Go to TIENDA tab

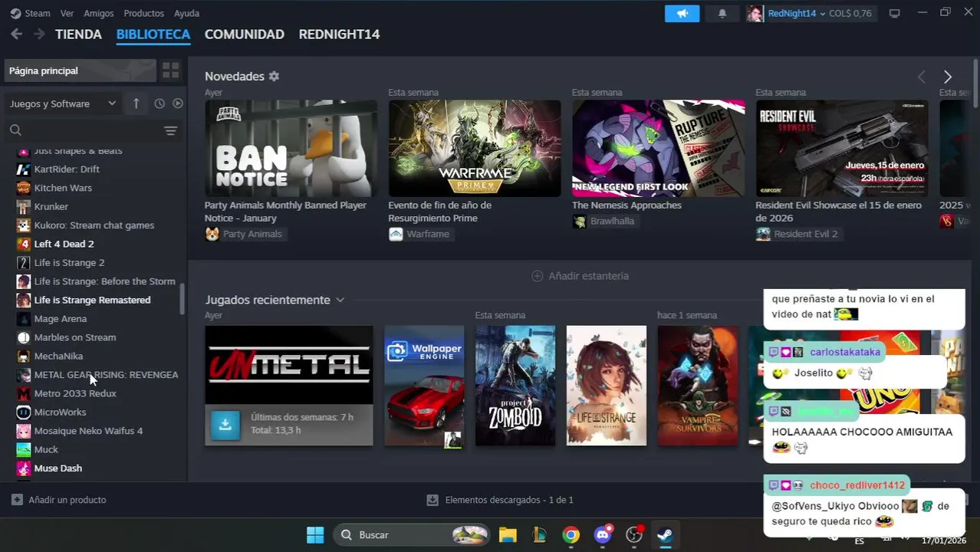[x=78, y=34]
